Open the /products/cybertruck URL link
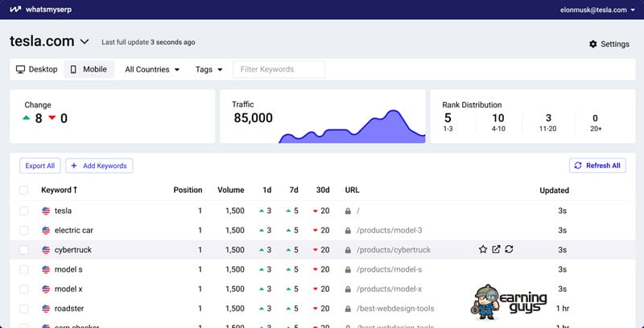644x328 pixels. pyautogui.click(x=394, y=250)
